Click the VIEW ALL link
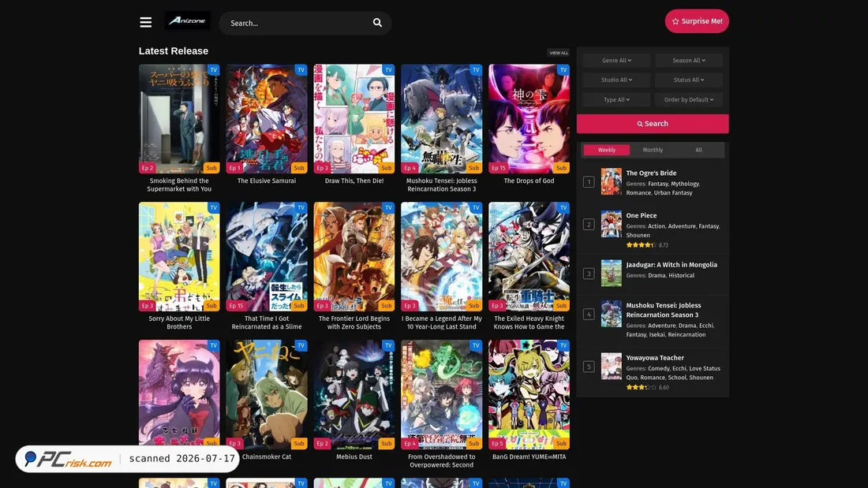Viewport: 868px width, 488px height. pos(559,53)
